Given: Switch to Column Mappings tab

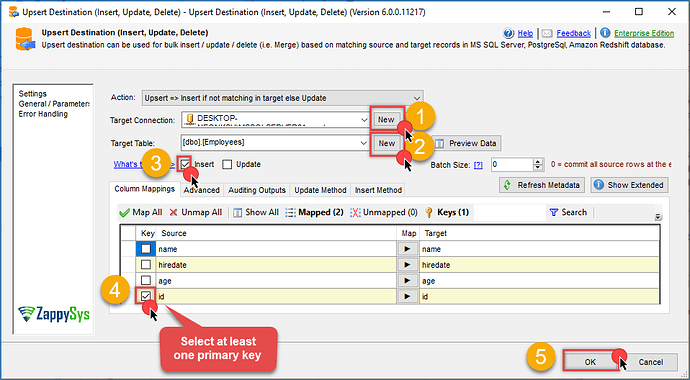Looking at the screenshot, I should (144, 189).
